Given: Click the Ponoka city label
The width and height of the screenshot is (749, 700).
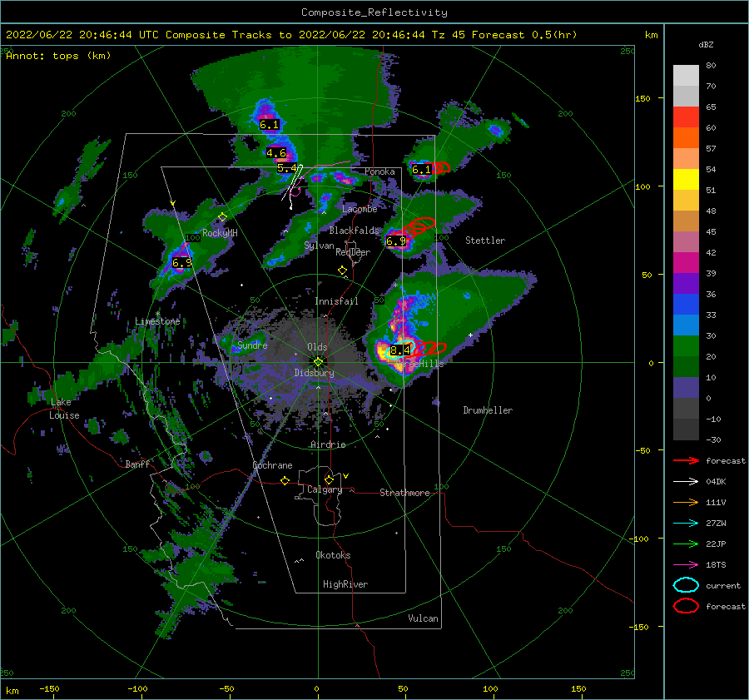Looking at the screenshot, I should [379, 171].
